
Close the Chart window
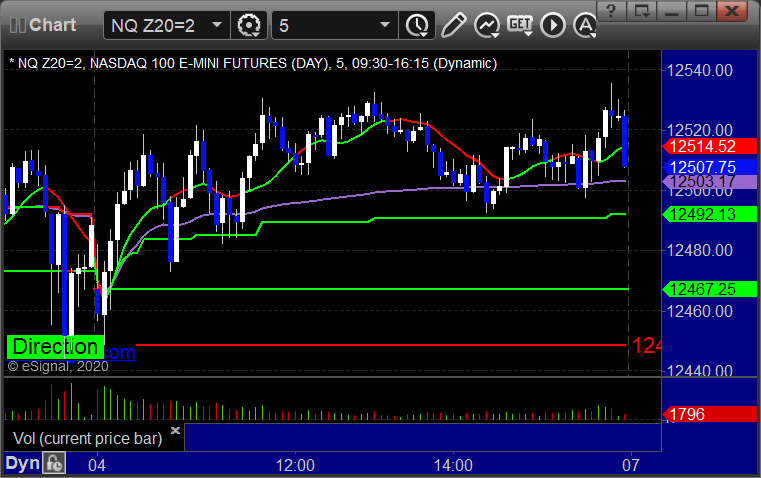(x=733, y=11)
